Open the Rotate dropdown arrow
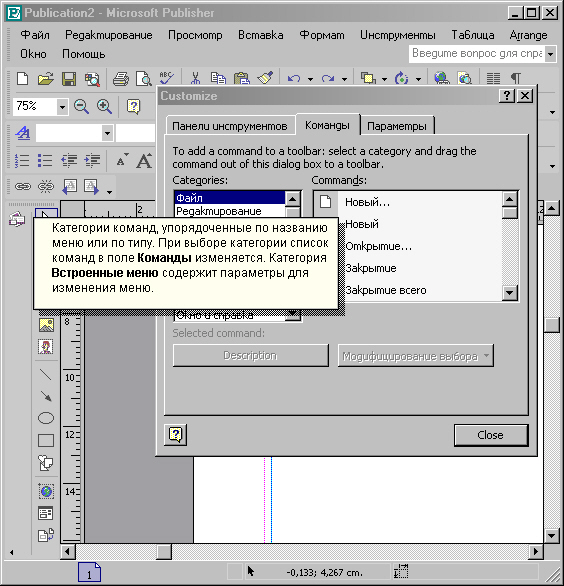Viewport: 564px width, 586px height. point(418,79)
